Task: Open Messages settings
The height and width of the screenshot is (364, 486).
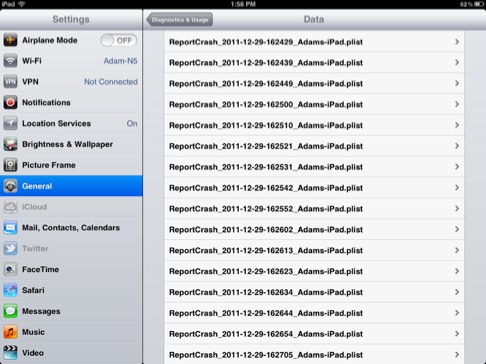Action: (71, 311)
